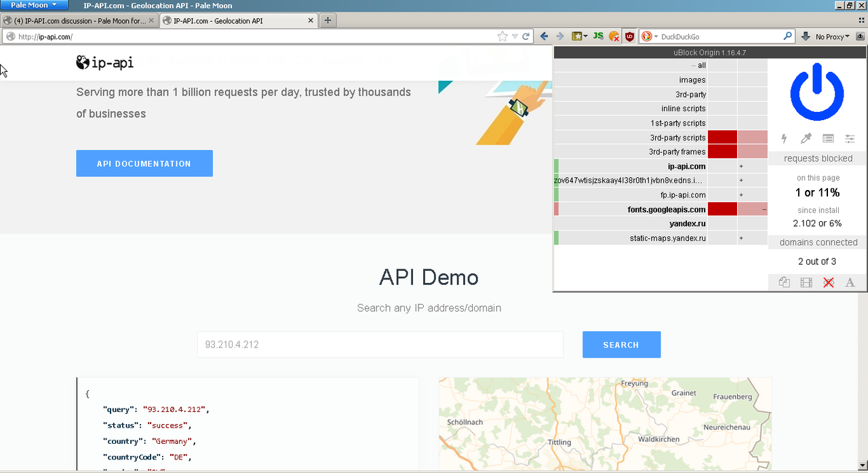Image resolution: width=868 pixels, height=473 pixels.
Task: Open the downloads arrow icon
Action: 806,37
